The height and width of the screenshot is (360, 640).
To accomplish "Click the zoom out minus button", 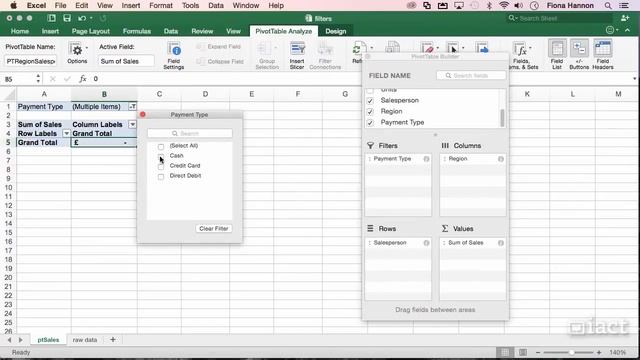I will pyautogui.click(x=538, y=352).
